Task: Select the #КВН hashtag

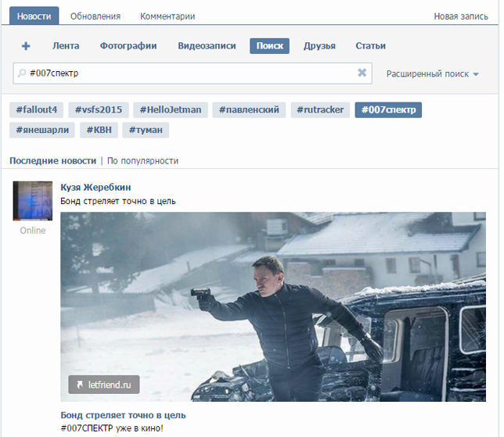Action: point(99,130)
